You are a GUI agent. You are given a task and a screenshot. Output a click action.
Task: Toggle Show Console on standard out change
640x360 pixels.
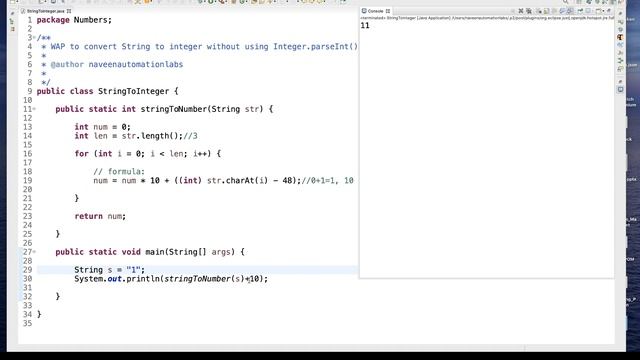[x=562, y=11]
